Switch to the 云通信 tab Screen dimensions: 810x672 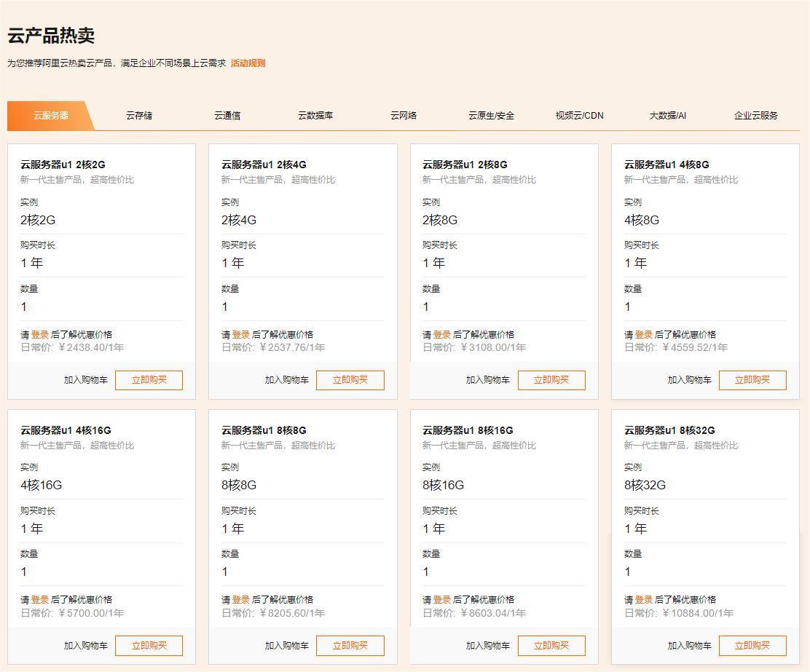pyautogui.click(x=227, y=115)
